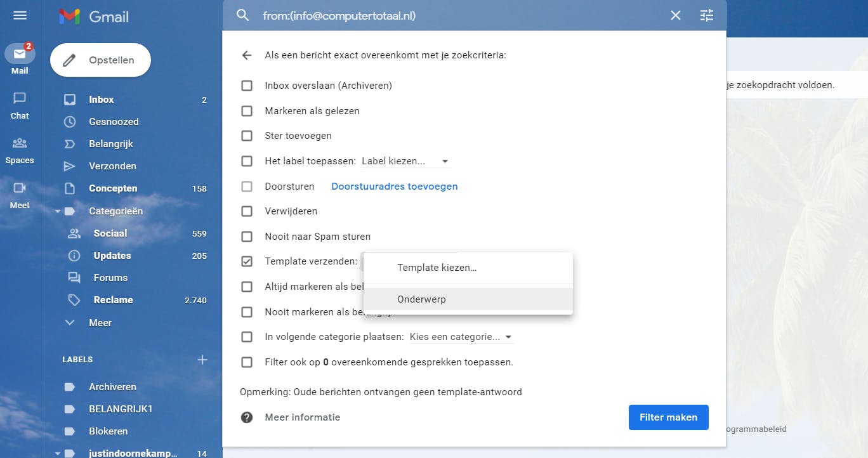Check 'Inbox overslaan (Archiveren)' box

pos(247,86)
